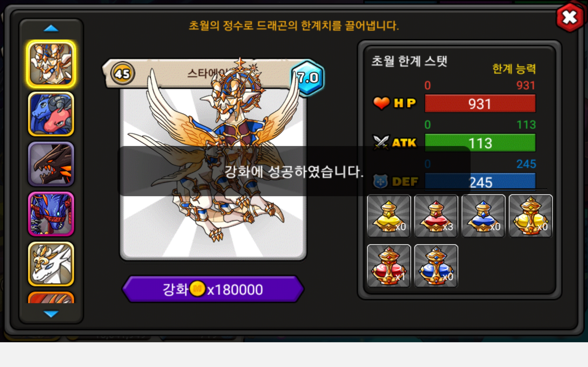Choose the white gold-horned dragon thumbnail
The image size is (588, 367).
[x=51, y=264]
